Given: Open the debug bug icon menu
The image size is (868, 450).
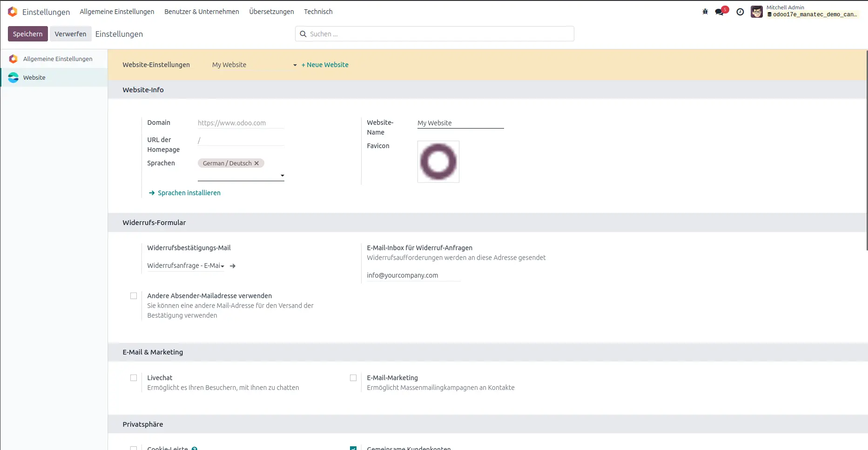Looking at the screenshot, I should pos(705,12).
